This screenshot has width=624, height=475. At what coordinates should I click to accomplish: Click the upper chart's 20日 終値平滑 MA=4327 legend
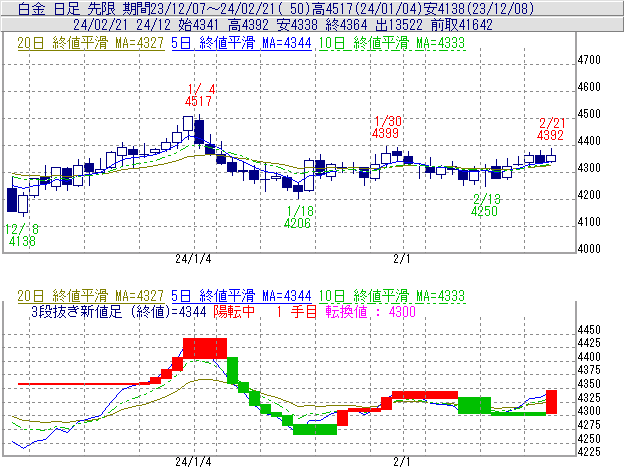91,43
